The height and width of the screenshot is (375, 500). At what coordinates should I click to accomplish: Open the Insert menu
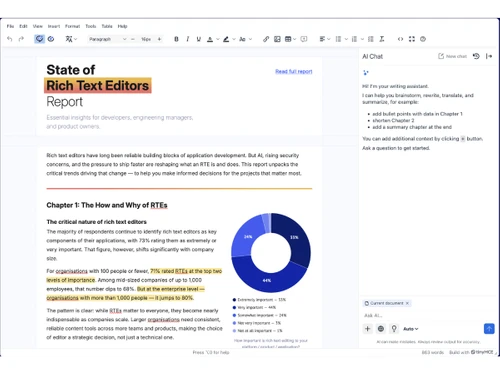click(54, 26)
